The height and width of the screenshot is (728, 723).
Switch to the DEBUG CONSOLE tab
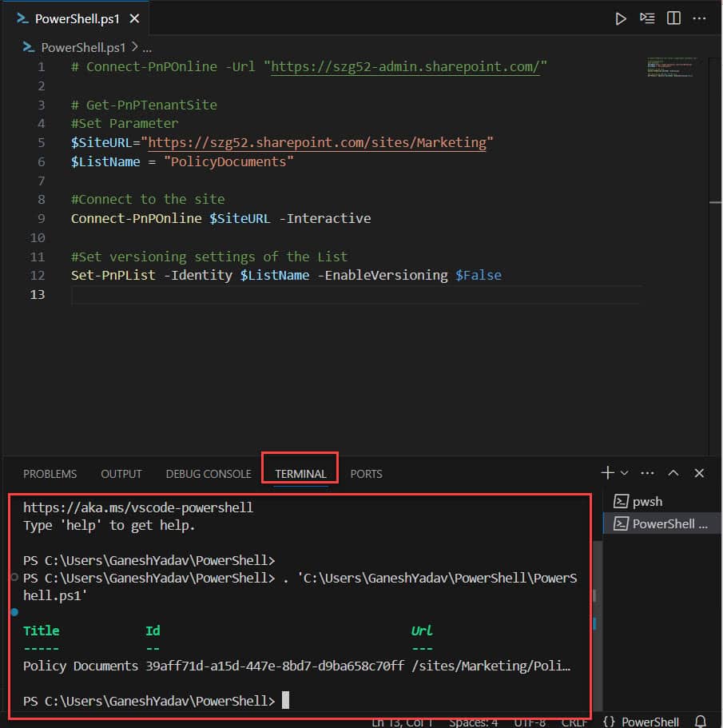pos(209,474)
